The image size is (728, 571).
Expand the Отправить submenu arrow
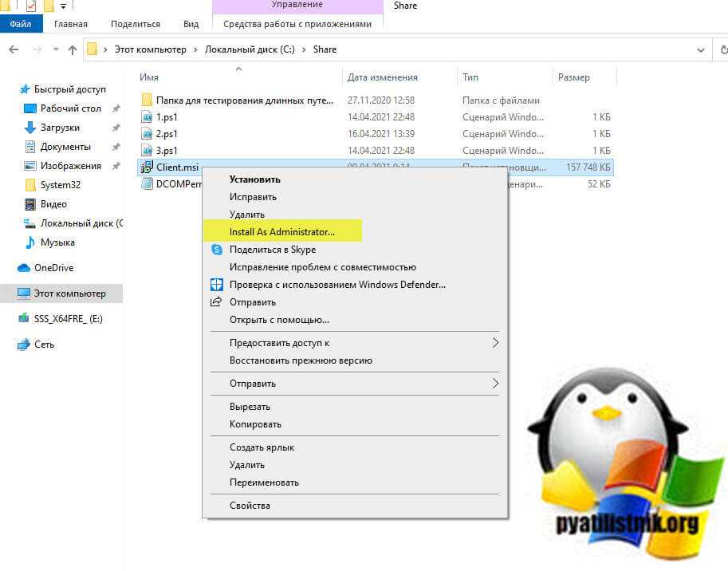(x=495, y=384)
